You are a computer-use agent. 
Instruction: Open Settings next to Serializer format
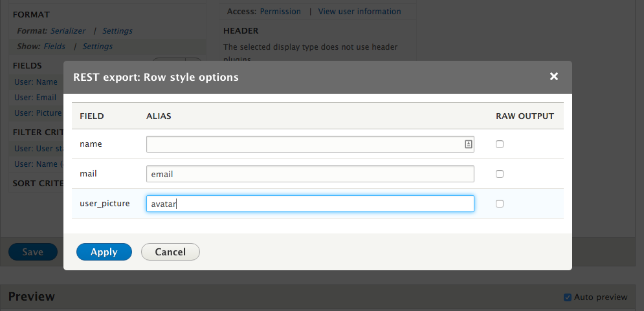tap(117, 30)
